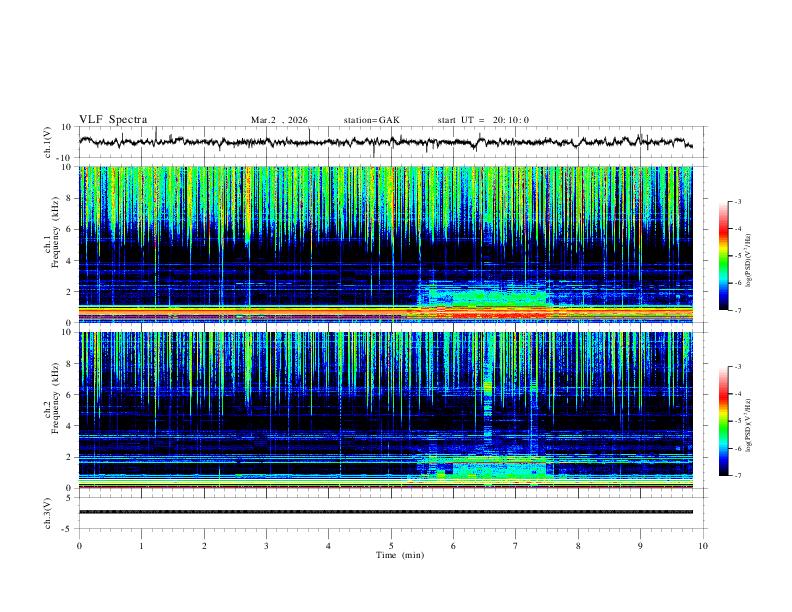Click time axis tick label "9"
The width and height of the screenshot is (792, 612).
click(640, 546)
